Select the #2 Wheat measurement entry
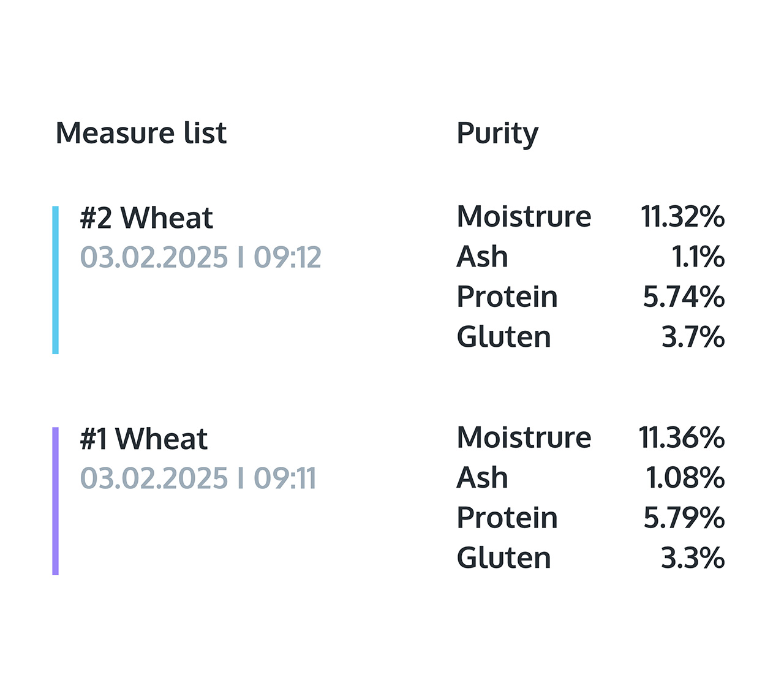Viewport: 784px width, 680px height. point(146,218)
